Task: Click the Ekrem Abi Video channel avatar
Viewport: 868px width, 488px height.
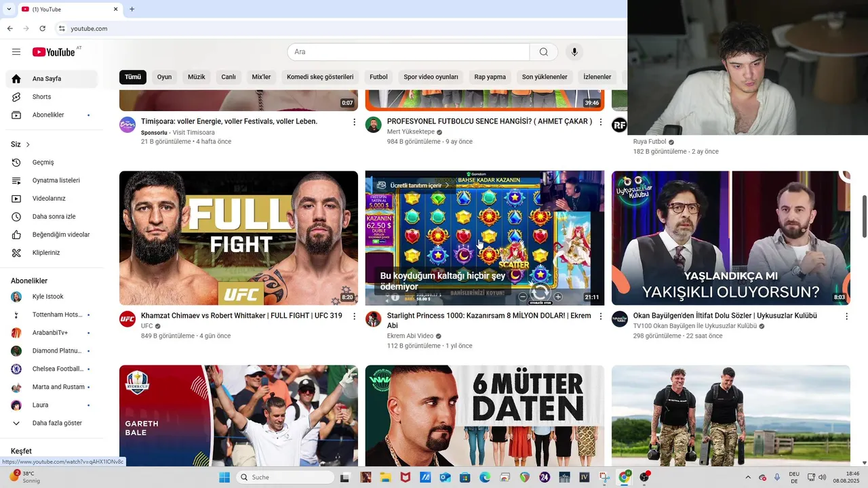Action: 374,319
